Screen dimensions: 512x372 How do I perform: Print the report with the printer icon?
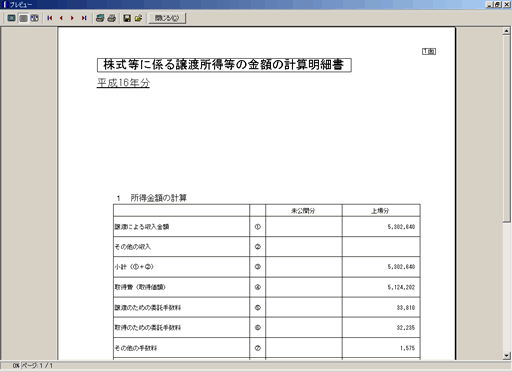point(112,18)
